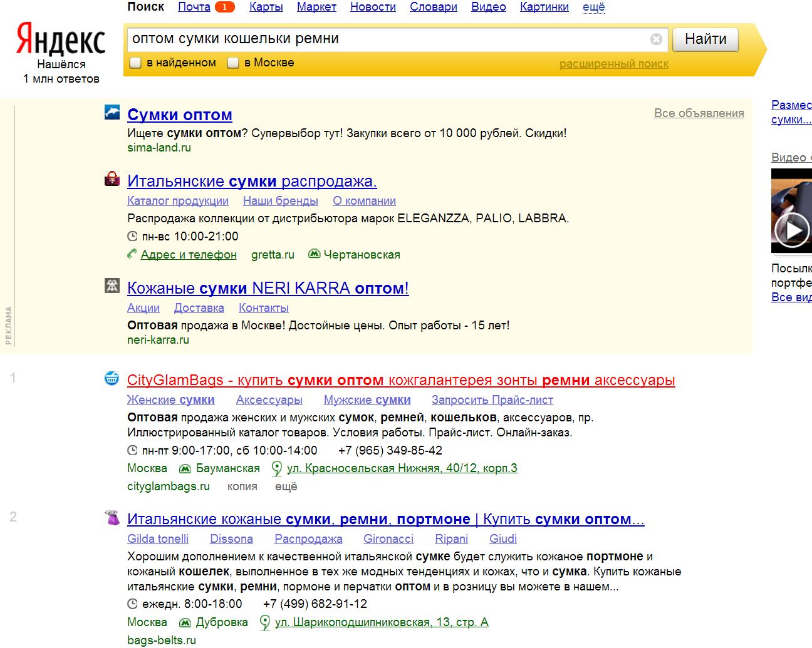Open 'Все объявления' link

point(699,113)
